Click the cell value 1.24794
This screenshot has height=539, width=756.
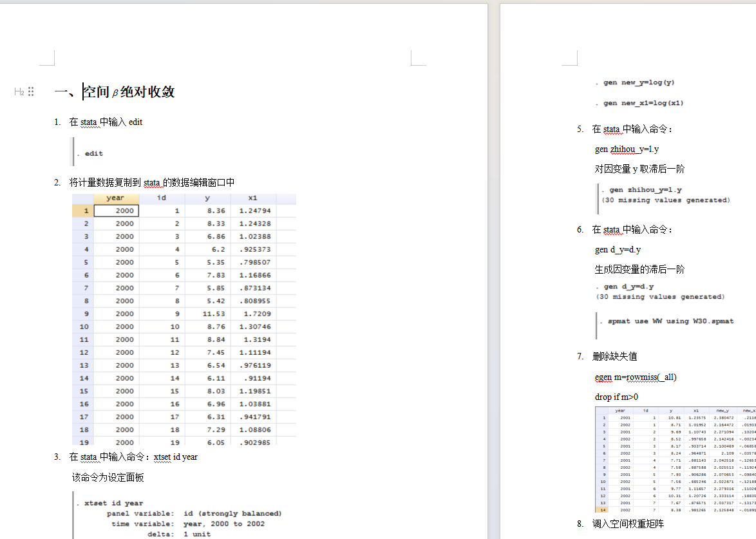coord(255,211)
